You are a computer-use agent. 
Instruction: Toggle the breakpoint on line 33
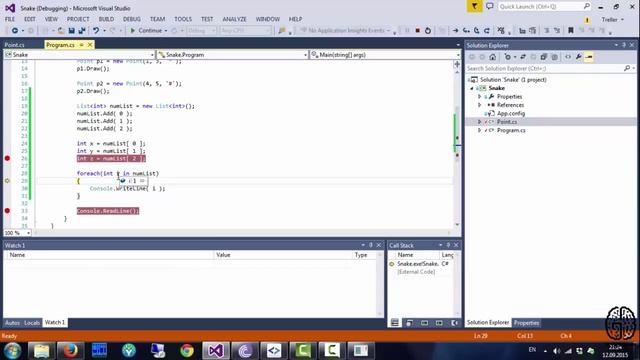pyautogui.click(x=7, y=211)
